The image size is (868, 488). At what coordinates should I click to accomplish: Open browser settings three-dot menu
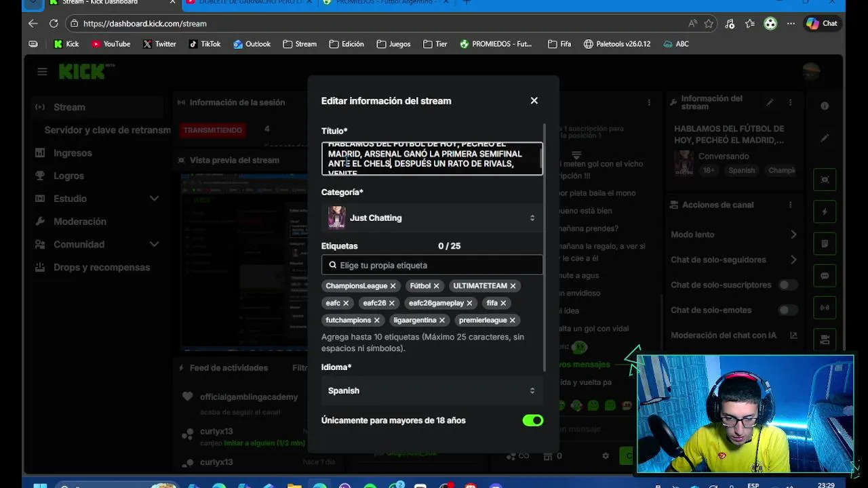(791, 23)
